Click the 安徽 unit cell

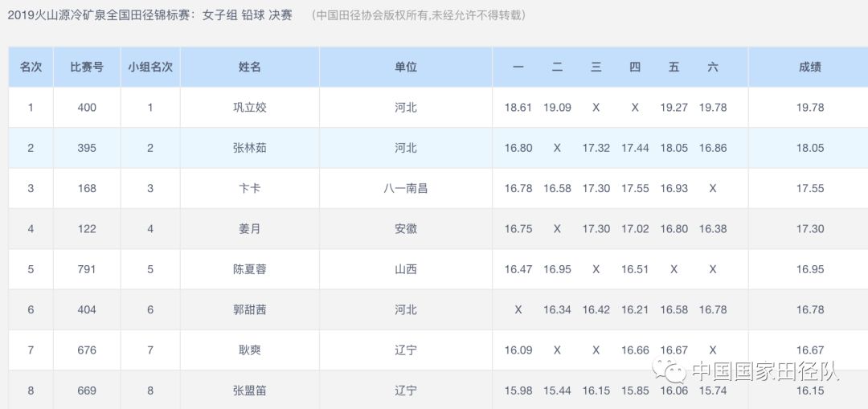tap(406, 229)
